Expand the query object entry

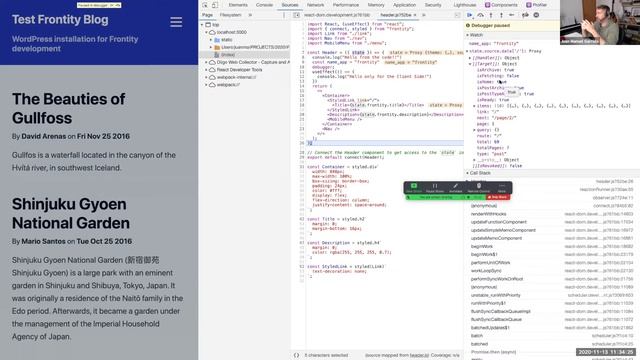pyautogui.click(x=474, y=130)
